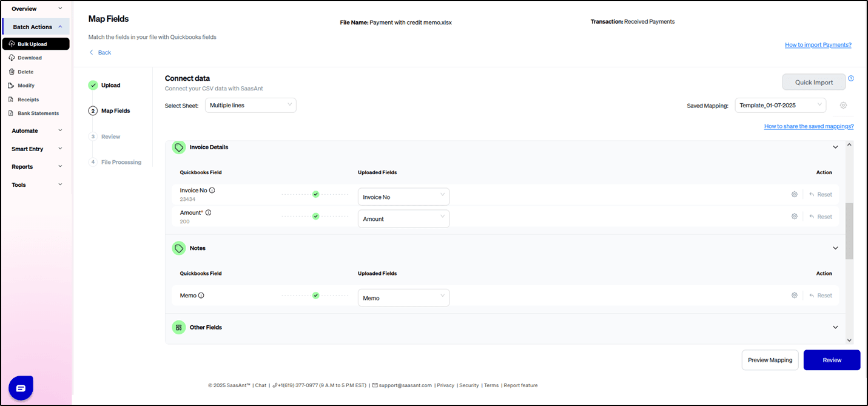Open settings gear for Memo row
The image size is (868, 406).
[x=794, y=296]
